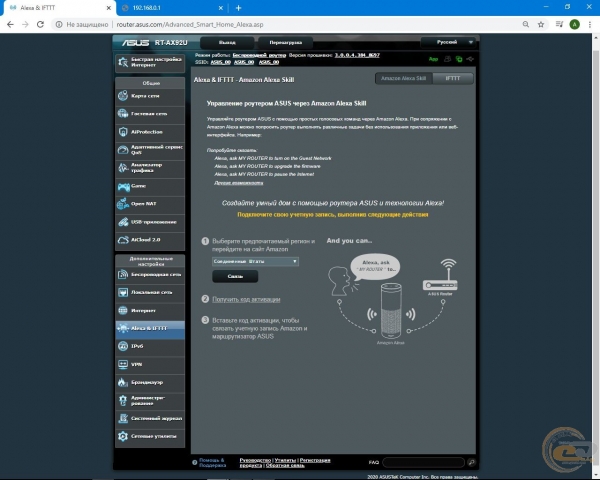Open the Chrome profile avatar
The width and height of the screenshot is (600, 480).
tap(574, 24)
